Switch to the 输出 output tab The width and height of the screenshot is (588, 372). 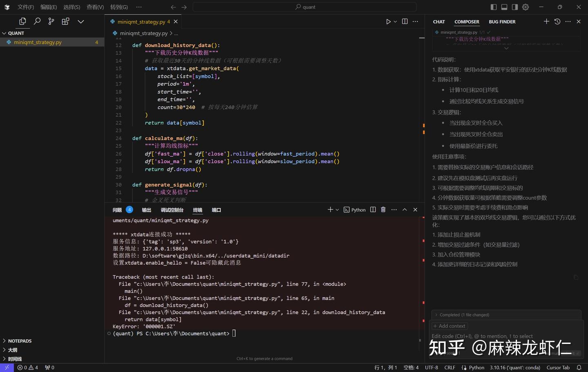147,210
